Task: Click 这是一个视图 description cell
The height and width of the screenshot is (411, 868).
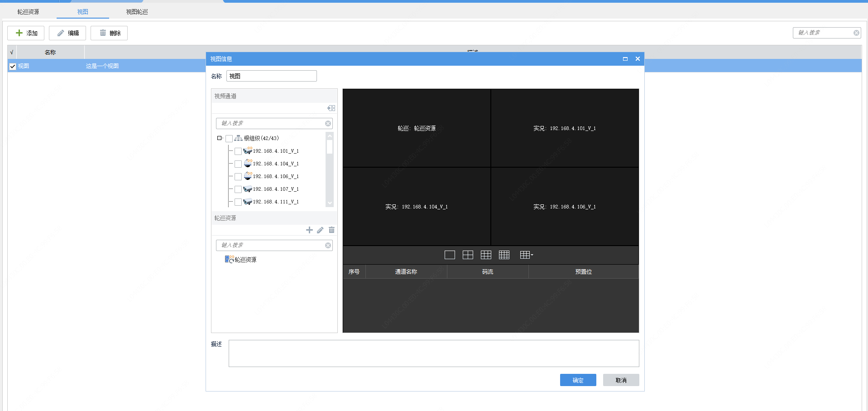Action: click(x=102, y=66)
